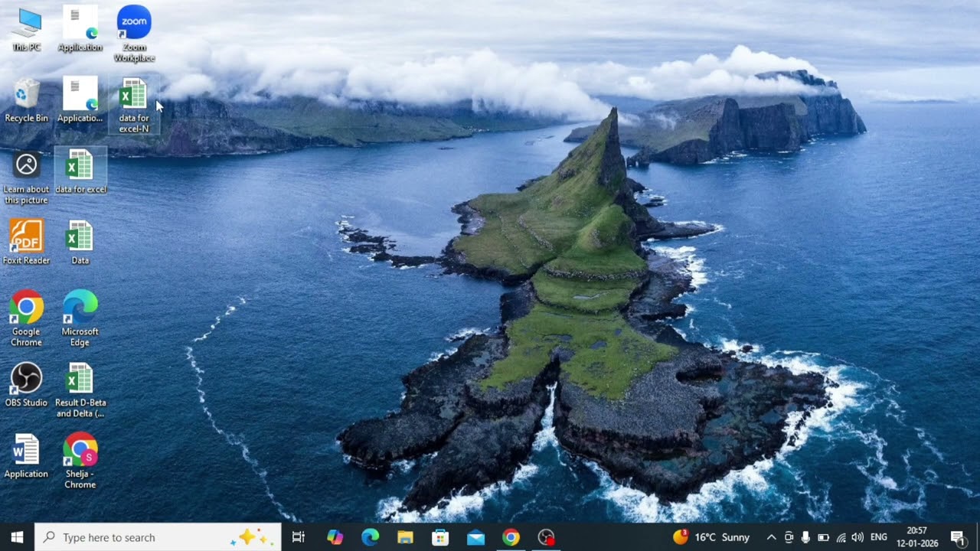Open Microsoft Store from the taskbar
Viewport: 980px width, 551px height.
tap(440, 537)
